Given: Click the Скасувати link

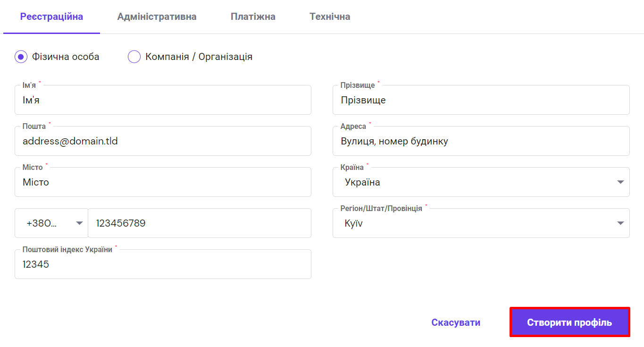Looking at the screenshot, I should click(456, 322).
